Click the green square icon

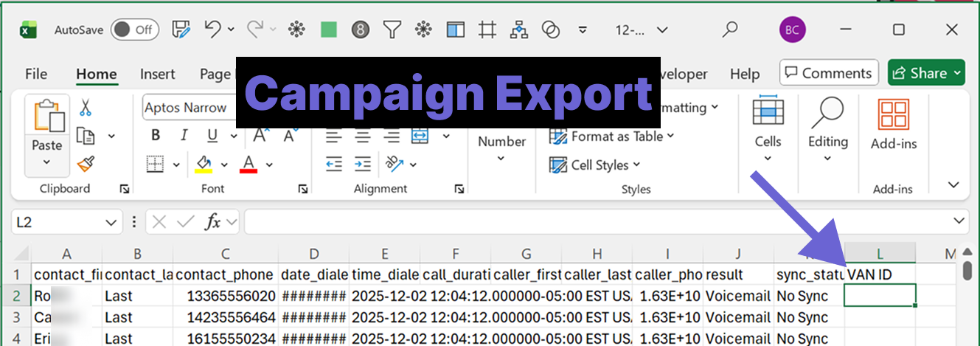tap(329, 30)
